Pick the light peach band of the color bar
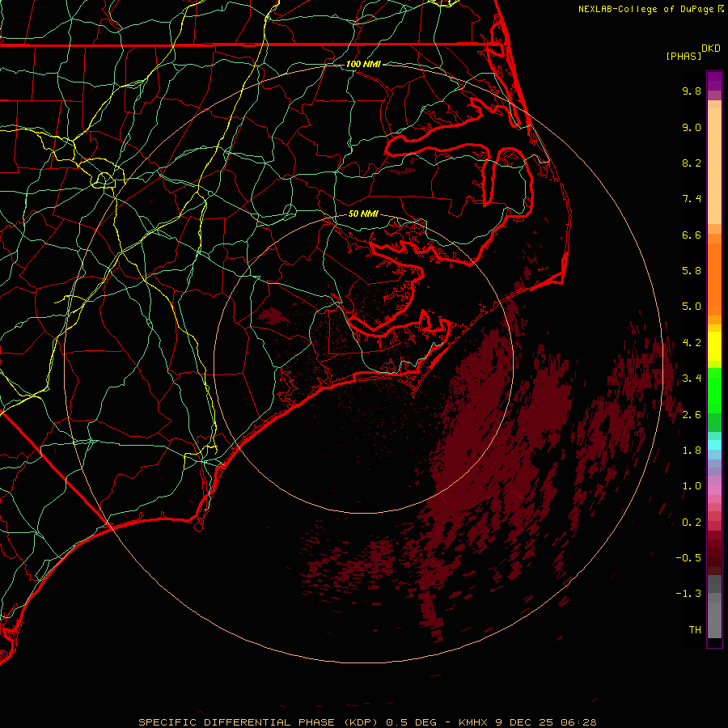Screen dimensions: 728x728 [x=714, y=166]
